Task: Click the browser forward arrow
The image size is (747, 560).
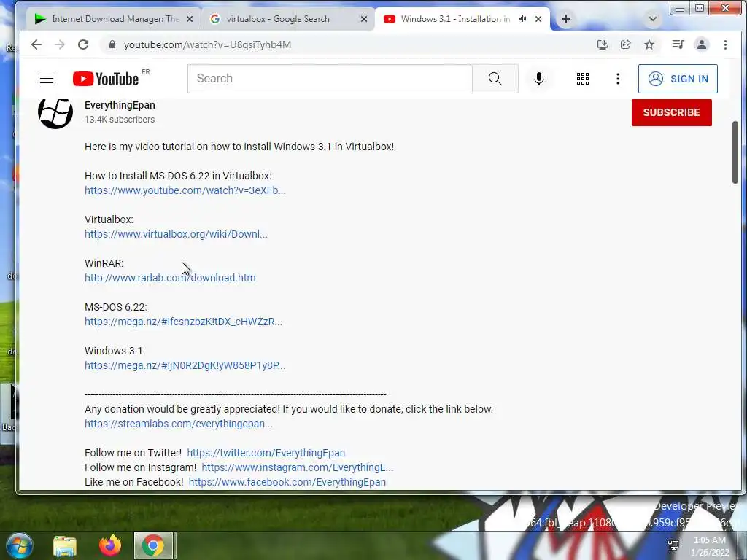Action: click(x=60, y=44)
